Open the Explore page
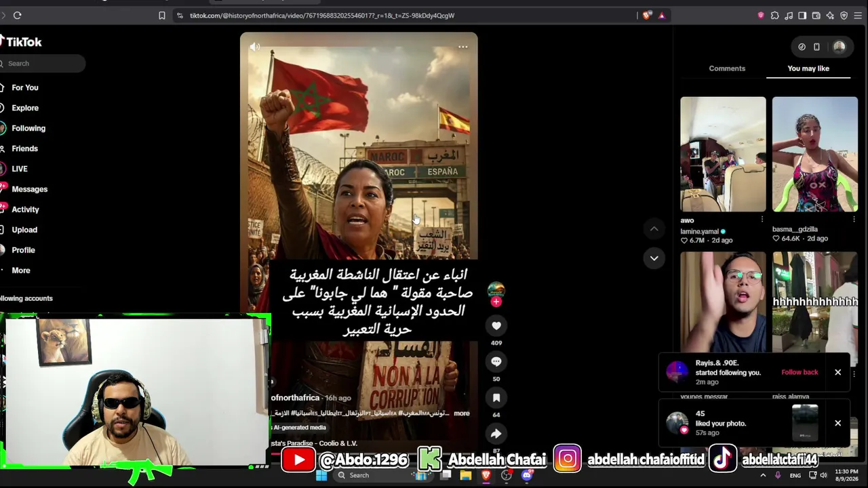Image resolution: width=868 pixels, height=488 pixels. 24,108
